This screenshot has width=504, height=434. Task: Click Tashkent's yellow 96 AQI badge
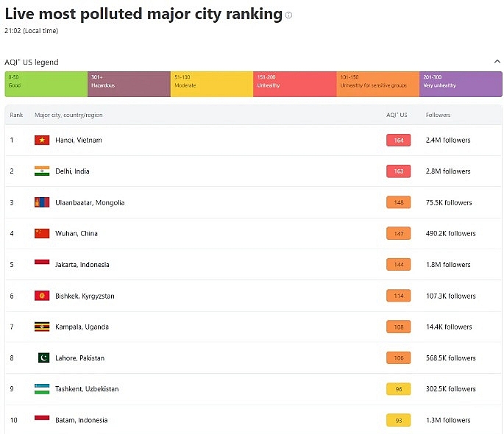399,389
